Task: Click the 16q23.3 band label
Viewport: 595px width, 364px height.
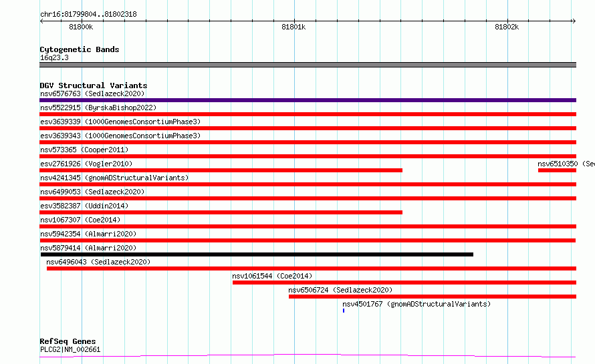Action: (54, 57)
